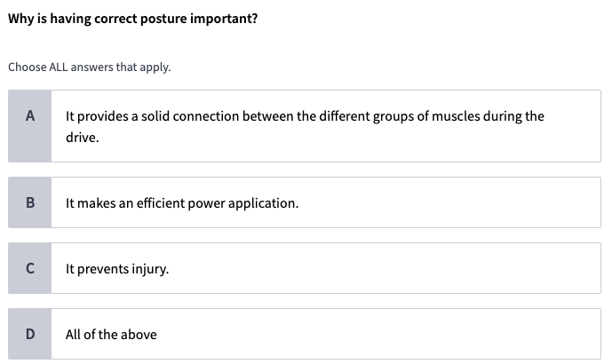Image resolution: width=604 pixels, height=364 pixels.
Task: Select the letter D answer badge
Action: (30, 334)
